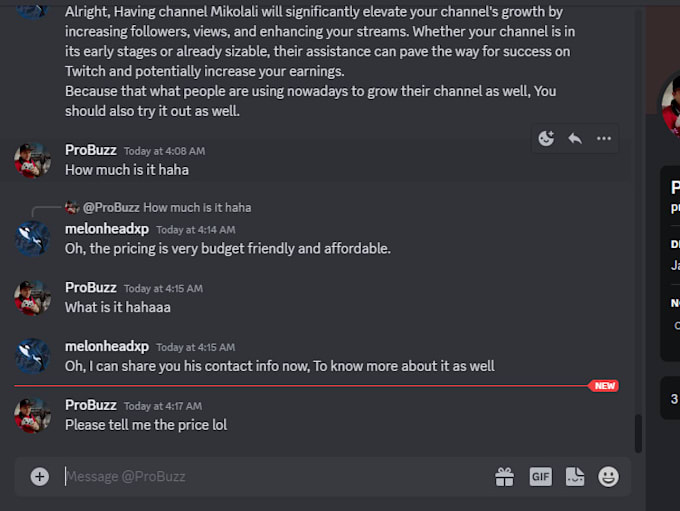
Task: Type in the Message @ProBuzz field
Action: pyautogui.click(x=270, y=477)
